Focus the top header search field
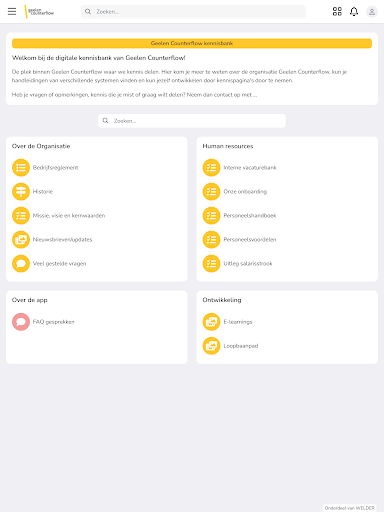 point(193,12)
